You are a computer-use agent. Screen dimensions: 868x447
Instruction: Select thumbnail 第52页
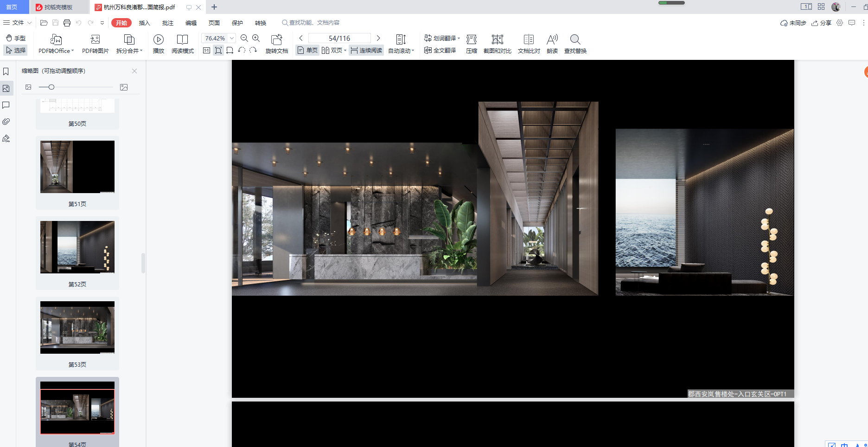(77, 253)
